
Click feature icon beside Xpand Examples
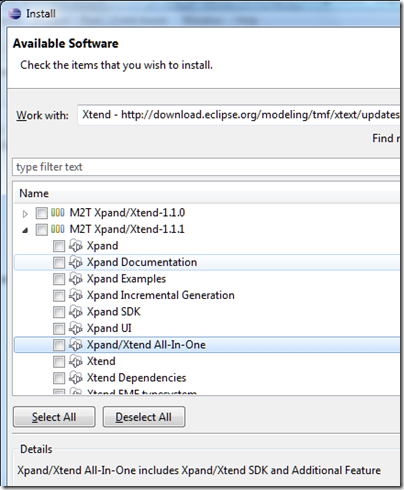click(x=76, y=279)
